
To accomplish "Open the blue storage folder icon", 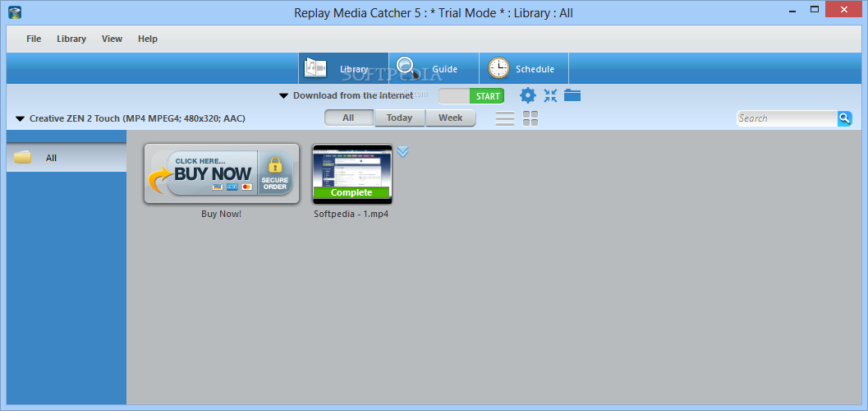I will (x=572, y=95).
